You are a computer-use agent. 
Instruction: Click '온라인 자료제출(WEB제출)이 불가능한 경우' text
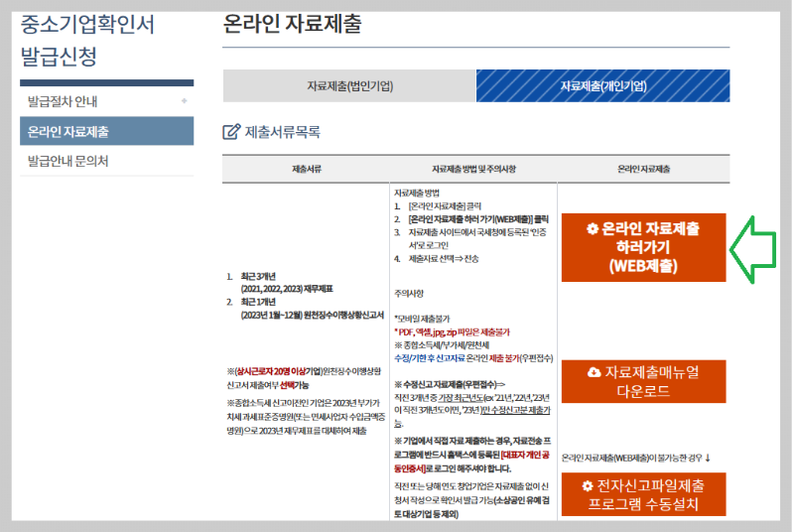coord(632,458)
